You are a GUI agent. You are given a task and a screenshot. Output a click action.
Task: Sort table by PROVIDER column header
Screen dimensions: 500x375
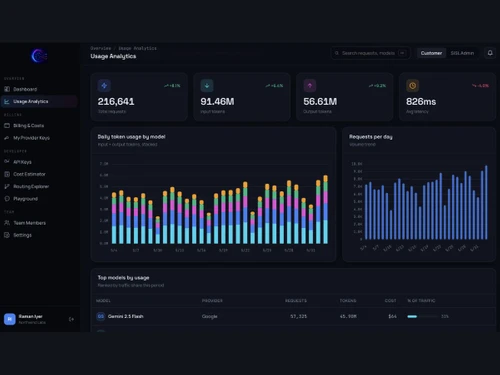pos(212,301)
